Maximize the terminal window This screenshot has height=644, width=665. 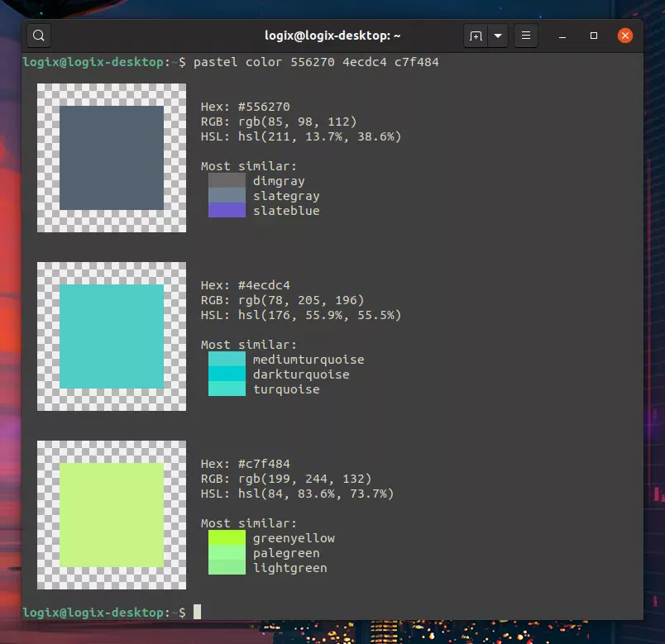pos(592,36)
